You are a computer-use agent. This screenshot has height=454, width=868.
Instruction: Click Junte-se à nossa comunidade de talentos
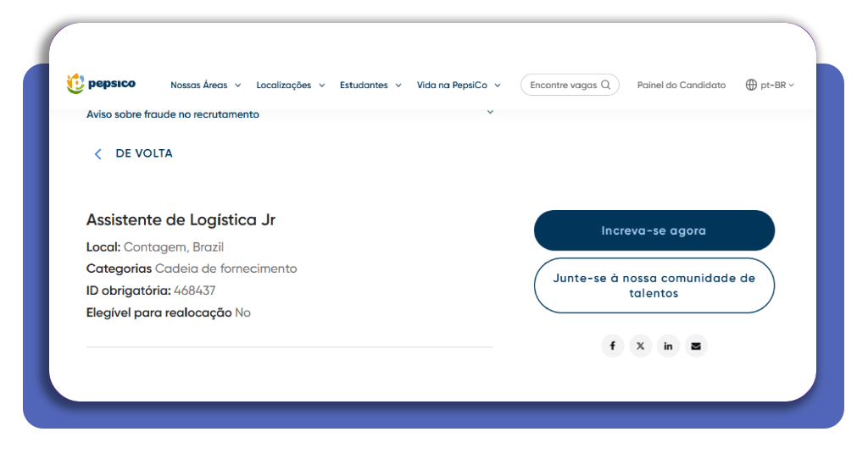point(654,285)
